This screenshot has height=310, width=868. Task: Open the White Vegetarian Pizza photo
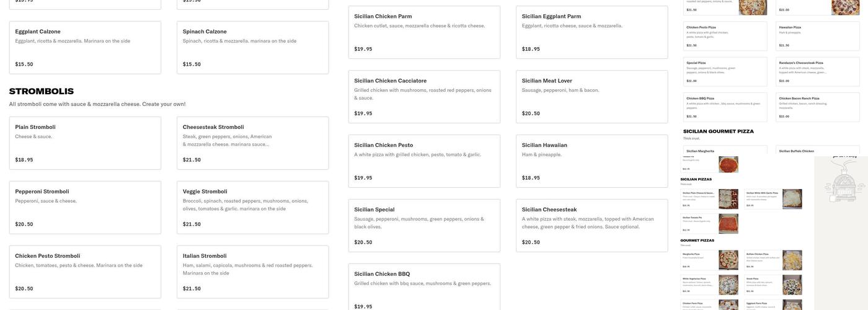click(728, 285)
